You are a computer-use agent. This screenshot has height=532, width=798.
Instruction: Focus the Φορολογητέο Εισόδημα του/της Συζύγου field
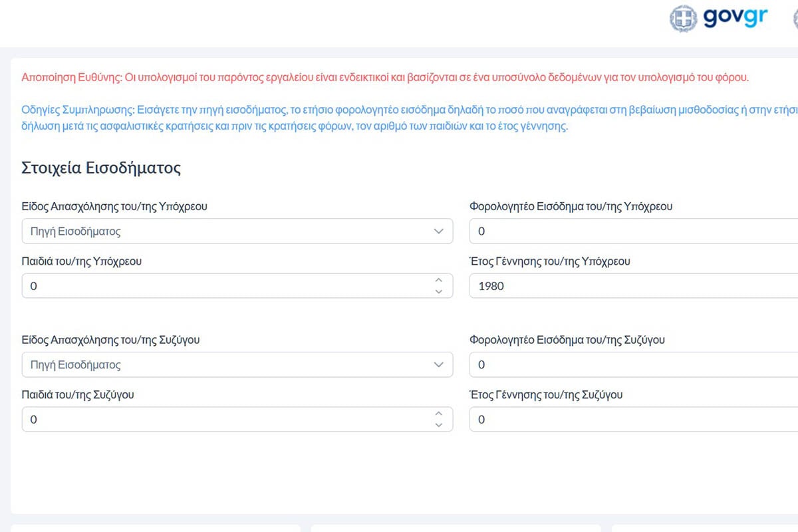point(633,364)
